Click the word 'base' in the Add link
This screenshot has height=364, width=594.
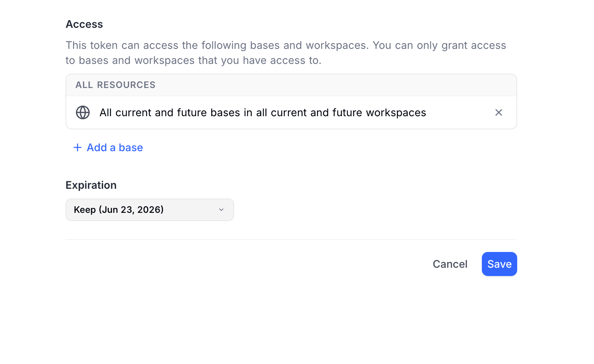[x=131, y=147]
